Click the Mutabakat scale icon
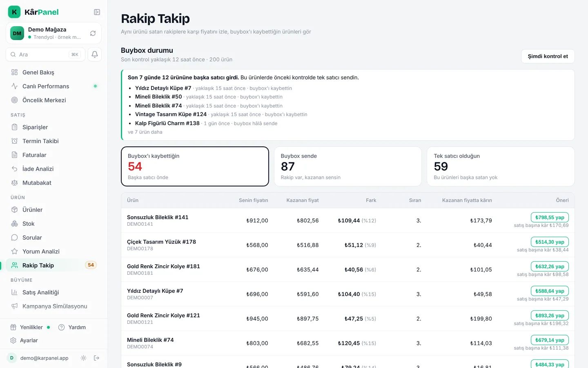This screenshot has width=588, height=368. coord(15,183)
